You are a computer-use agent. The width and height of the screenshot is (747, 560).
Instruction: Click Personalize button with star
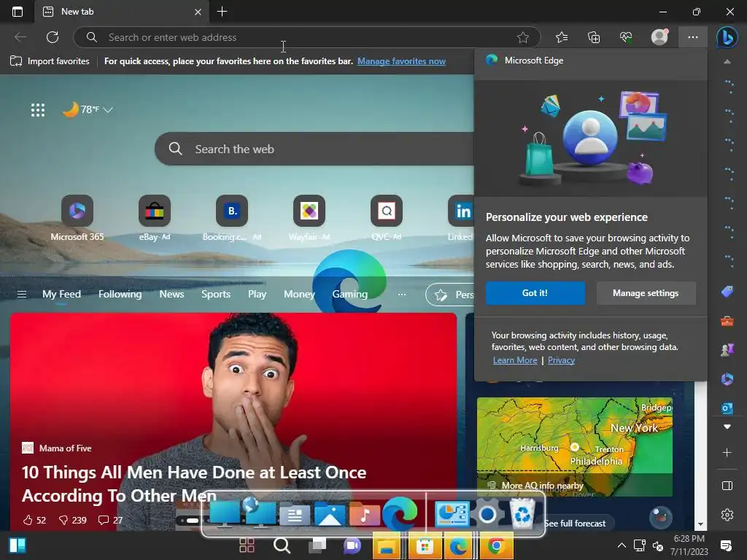(450, 295)
